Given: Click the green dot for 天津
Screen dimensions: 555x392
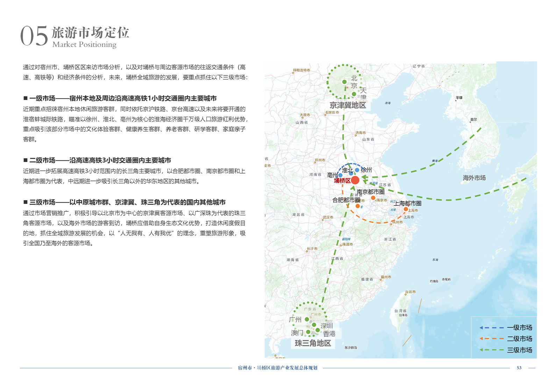Looking at the screenshot, I should click(x=354, y=94).
